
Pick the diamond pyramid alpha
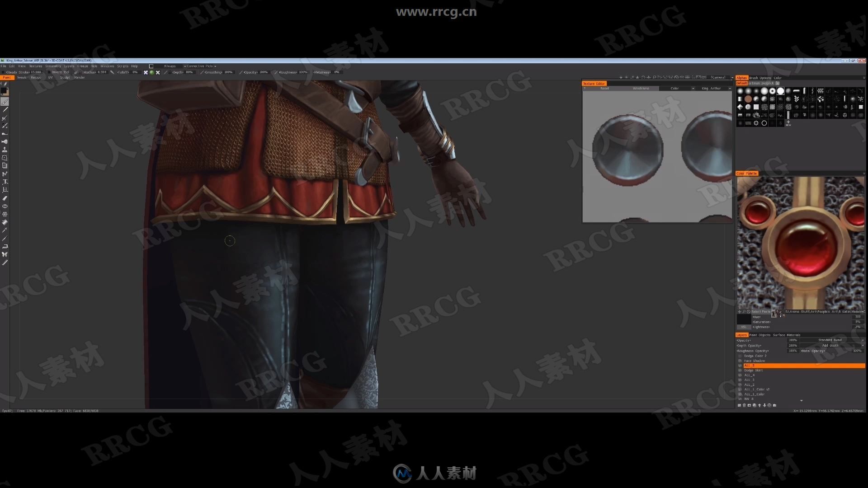[x=740, y=107]
